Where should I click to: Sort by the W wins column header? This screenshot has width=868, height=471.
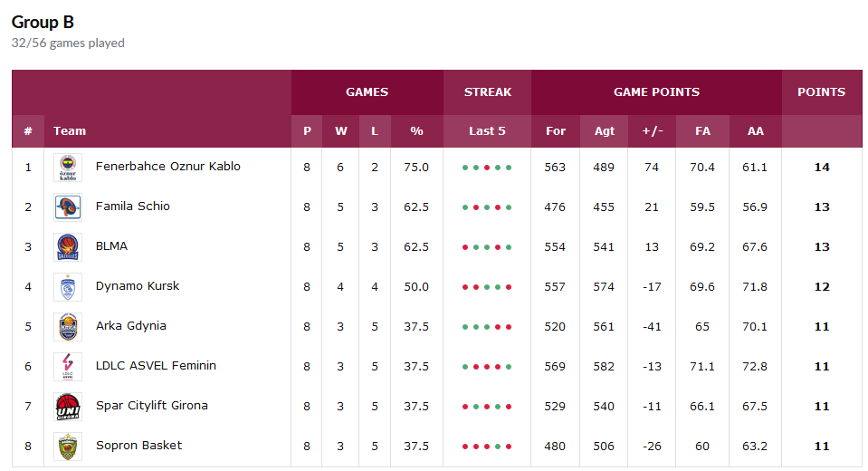pos(341,131)
